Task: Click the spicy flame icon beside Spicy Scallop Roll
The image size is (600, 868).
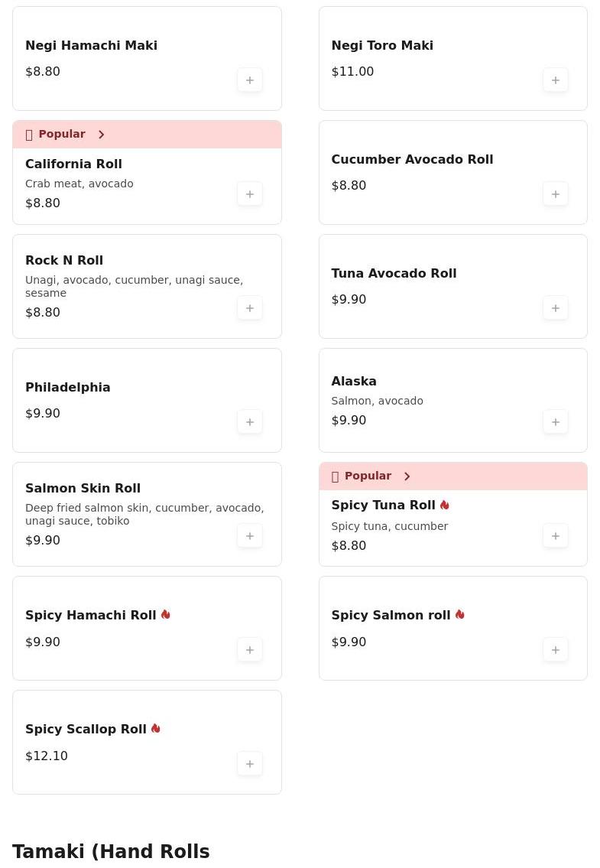Action: point(156,729)
